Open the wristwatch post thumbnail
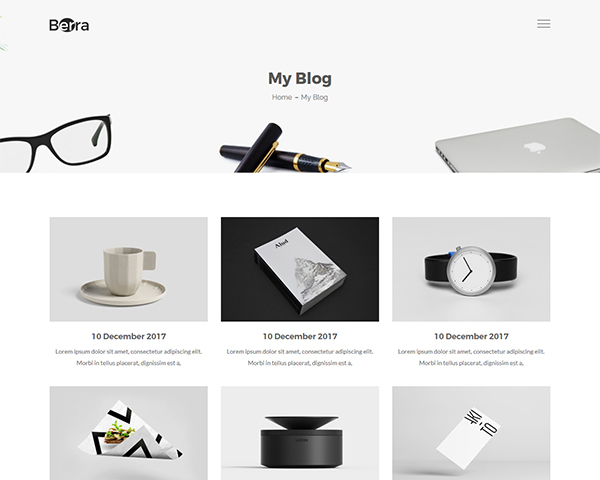 click(471, 269)
